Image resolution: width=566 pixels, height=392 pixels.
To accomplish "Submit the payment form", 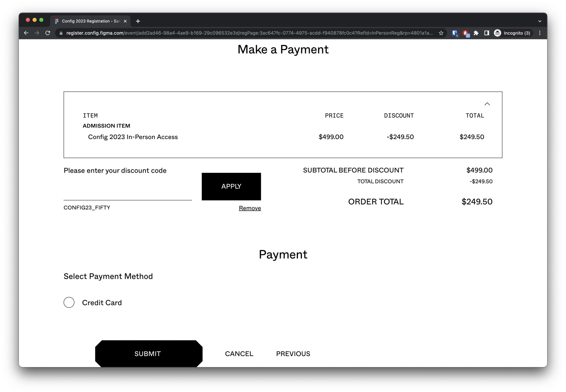I will [147, 353].
